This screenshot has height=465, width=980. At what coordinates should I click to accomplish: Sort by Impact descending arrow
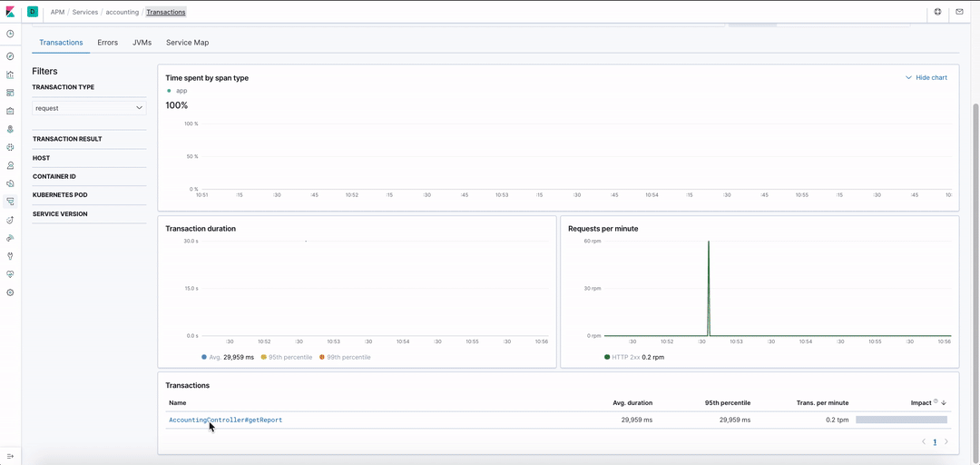pyautogui.click(x=944, y=402)
